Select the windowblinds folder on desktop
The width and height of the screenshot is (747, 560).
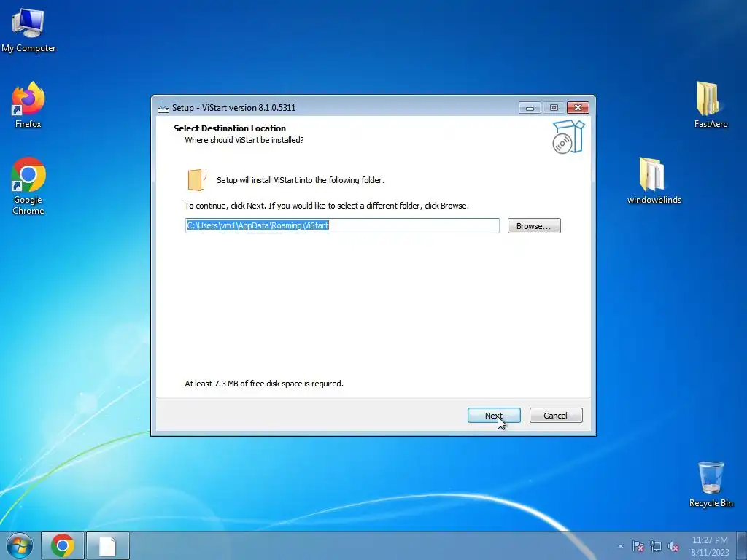654,181
